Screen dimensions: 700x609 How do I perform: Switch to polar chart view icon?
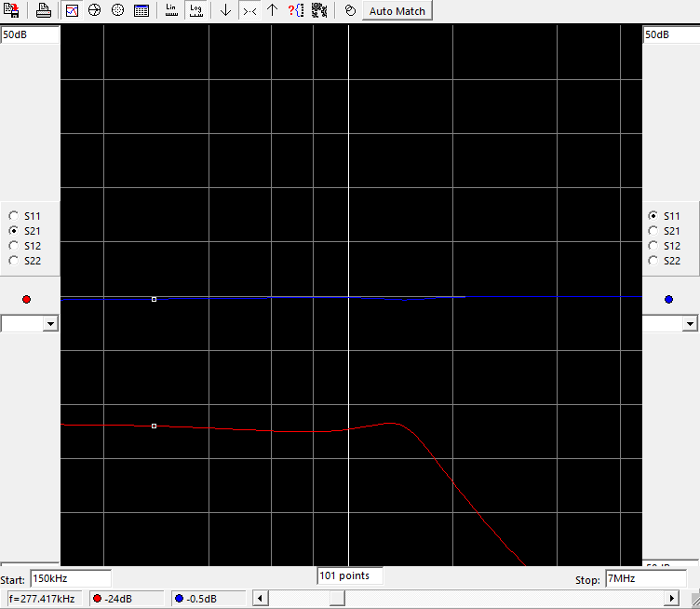(x=118, y=10)
